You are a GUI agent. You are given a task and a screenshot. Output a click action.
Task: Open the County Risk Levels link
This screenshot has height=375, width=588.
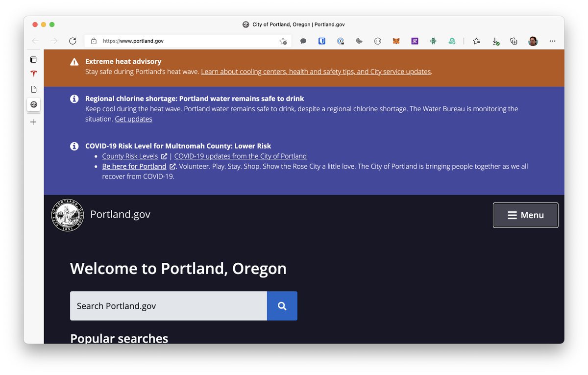(130, 156)
